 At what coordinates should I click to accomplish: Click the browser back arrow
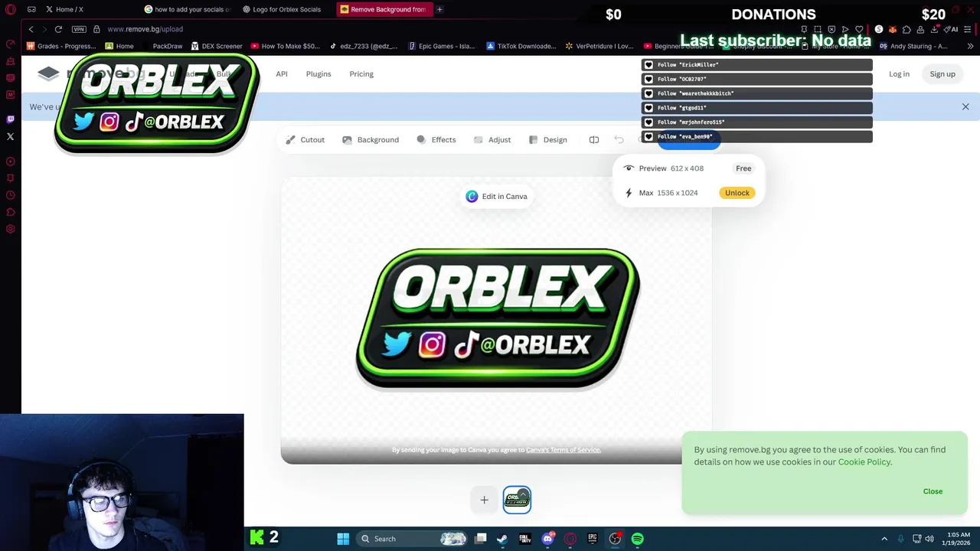tap(31, 29)
